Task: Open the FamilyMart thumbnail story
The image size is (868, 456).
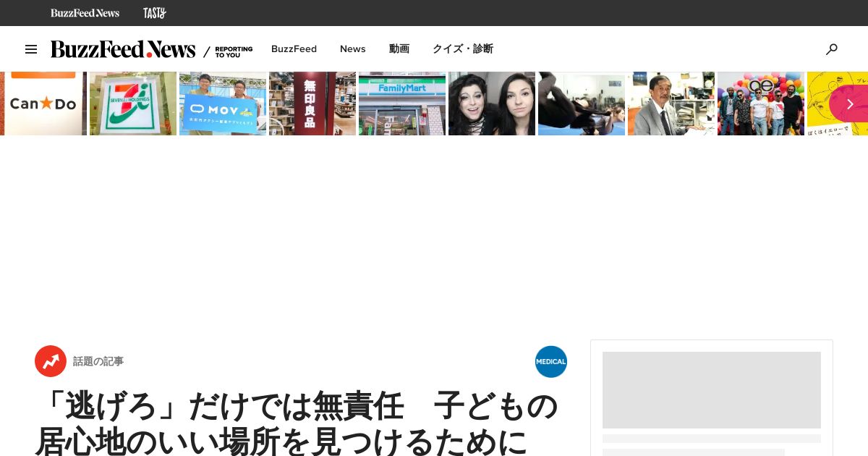Action: (402, 104)
